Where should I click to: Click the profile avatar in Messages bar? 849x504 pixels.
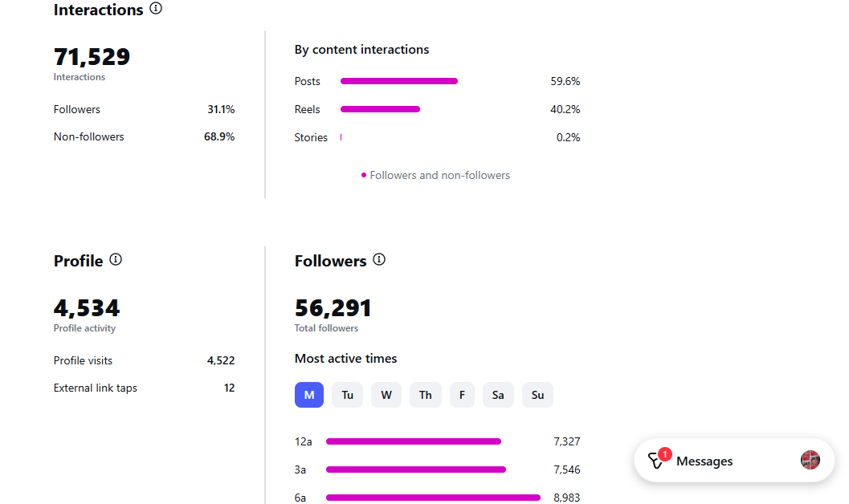pos(810,460)
